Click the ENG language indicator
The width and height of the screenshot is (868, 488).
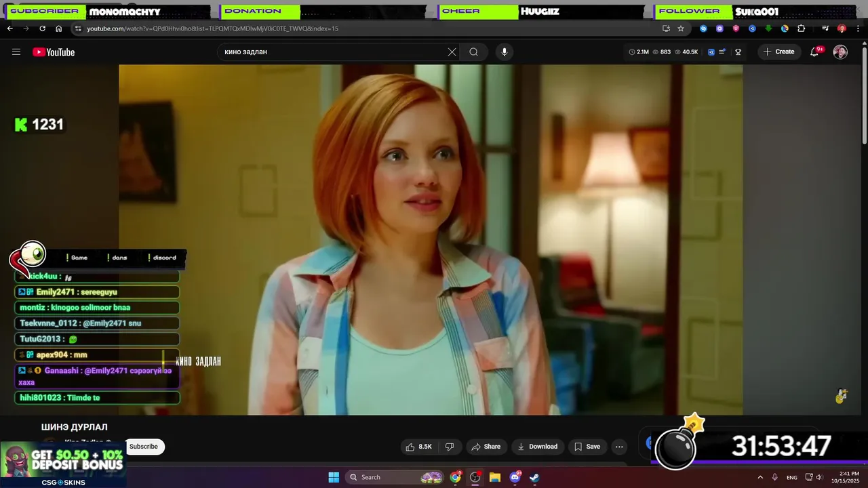792,478
